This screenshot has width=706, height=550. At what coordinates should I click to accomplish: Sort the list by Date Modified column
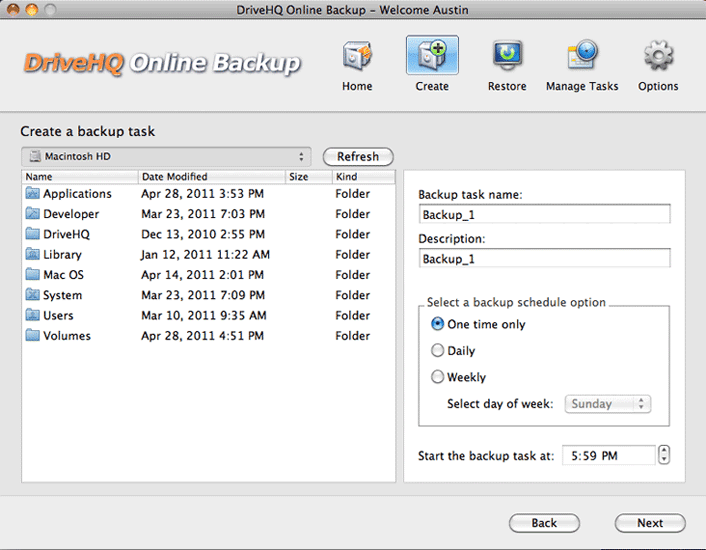[x=211, y=177]
